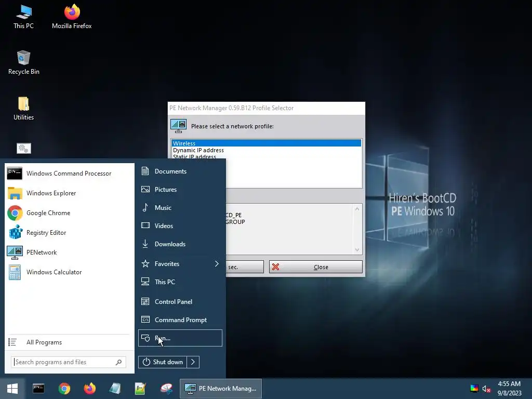Open This PC from Start menu
The width and height of the screenshot is (532, 399).
(x=180, y=282)
